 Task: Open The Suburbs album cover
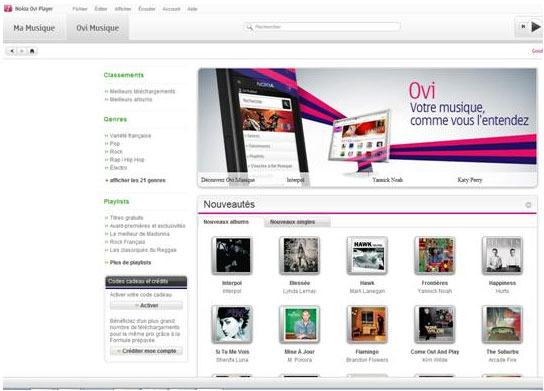click(x=502, y=324)
